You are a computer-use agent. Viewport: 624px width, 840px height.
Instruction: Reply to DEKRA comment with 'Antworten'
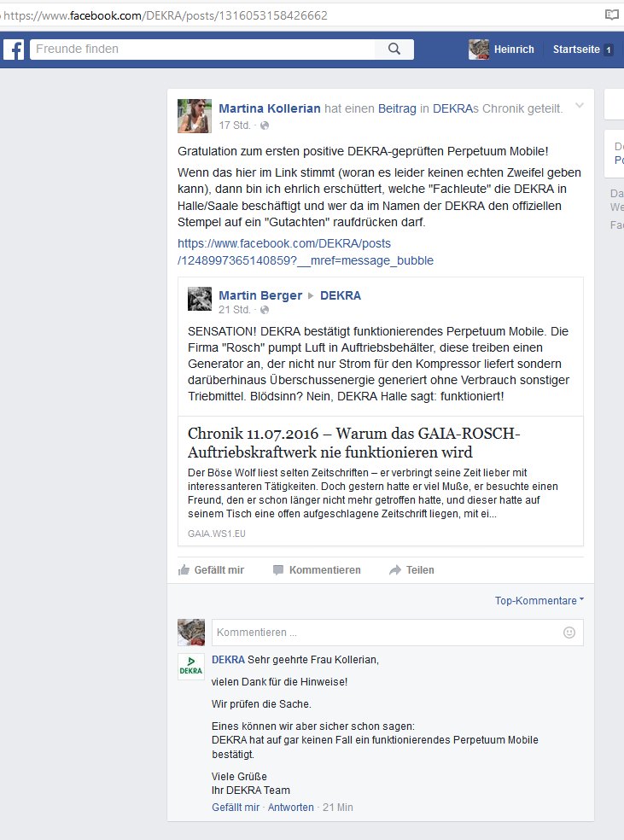pyautogui.click(x=291, y=808)
